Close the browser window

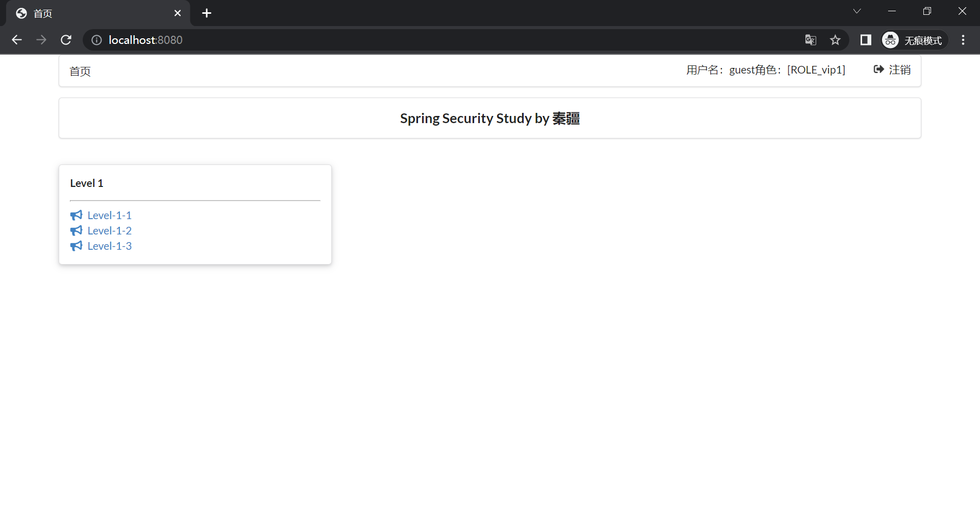coord(962,11)
